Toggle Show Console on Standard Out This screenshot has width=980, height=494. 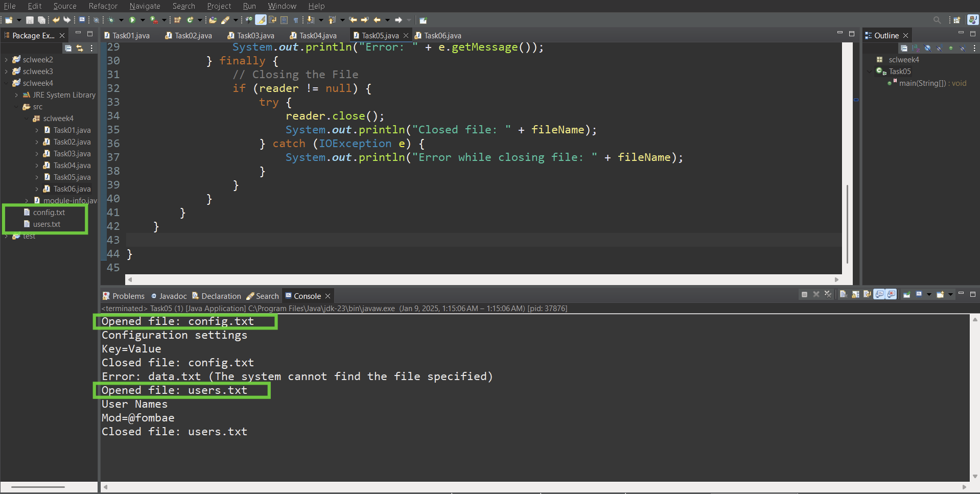coord(879,294)
